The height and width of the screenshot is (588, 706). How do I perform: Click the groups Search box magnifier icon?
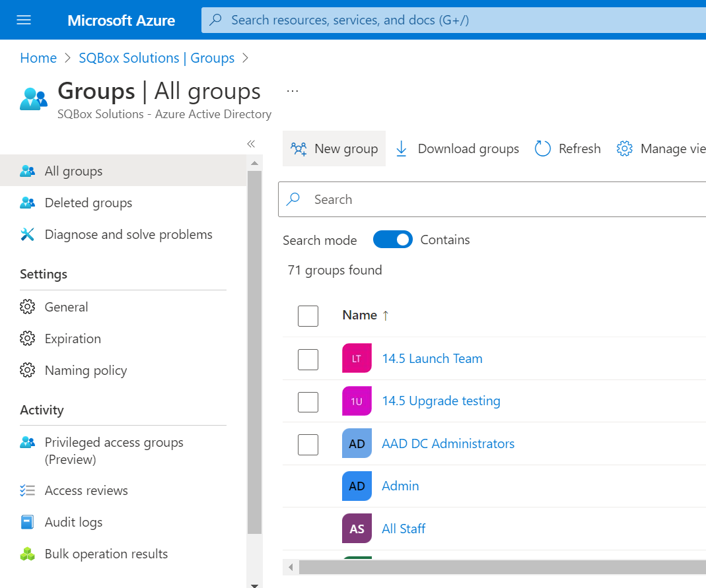coord(293,199)
